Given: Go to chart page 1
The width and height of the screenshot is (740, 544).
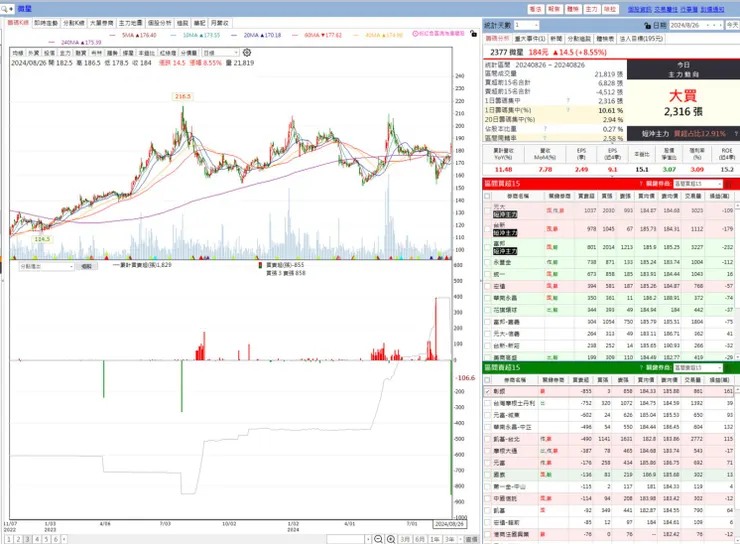Looking at the screenshot, I should [x=8, y=539].
